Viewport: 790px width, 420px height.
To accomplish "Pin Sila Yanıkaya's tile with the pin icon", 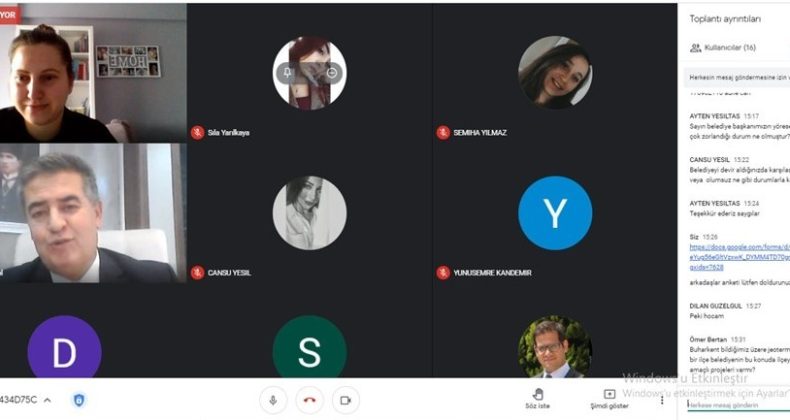I will click(x=287, y=73).
